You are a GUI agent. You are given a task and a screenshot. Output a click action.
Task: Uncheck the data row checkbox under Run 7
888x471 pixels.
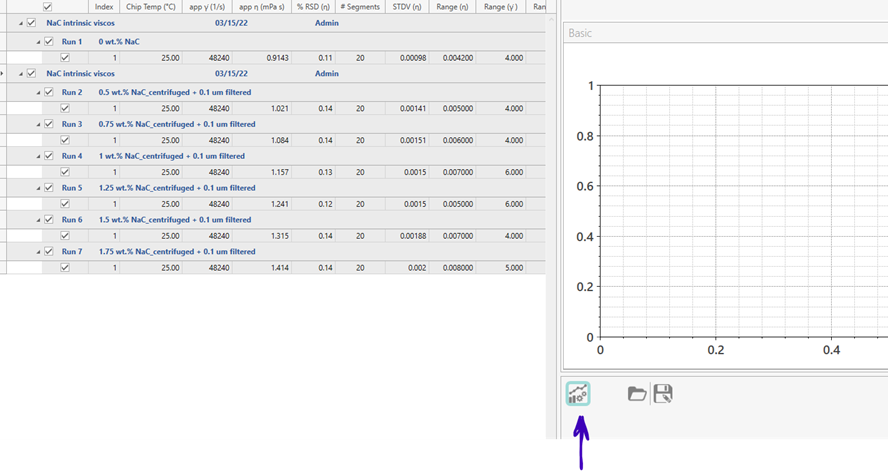tap(65, 268)
